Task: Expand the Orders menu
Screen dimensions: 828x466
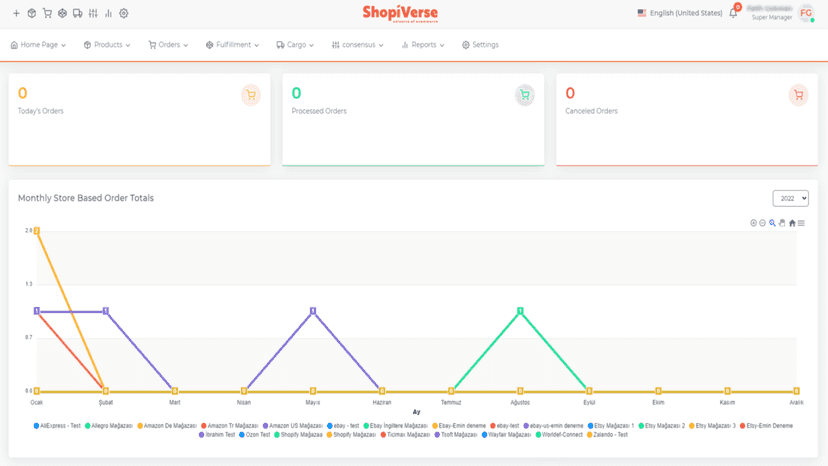Action: pyautogui.click(x=168, y=45)
